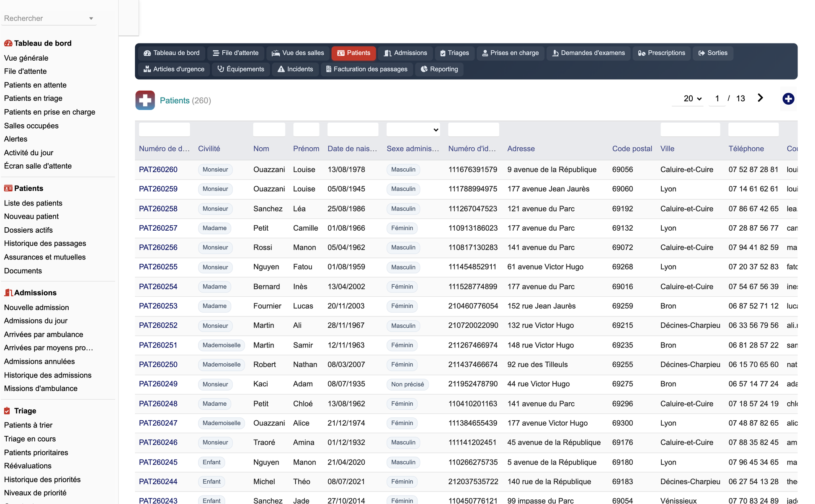Sort by the Civilité column header
Viewport: 815px width, 504px height.
(x=209, y=149)
